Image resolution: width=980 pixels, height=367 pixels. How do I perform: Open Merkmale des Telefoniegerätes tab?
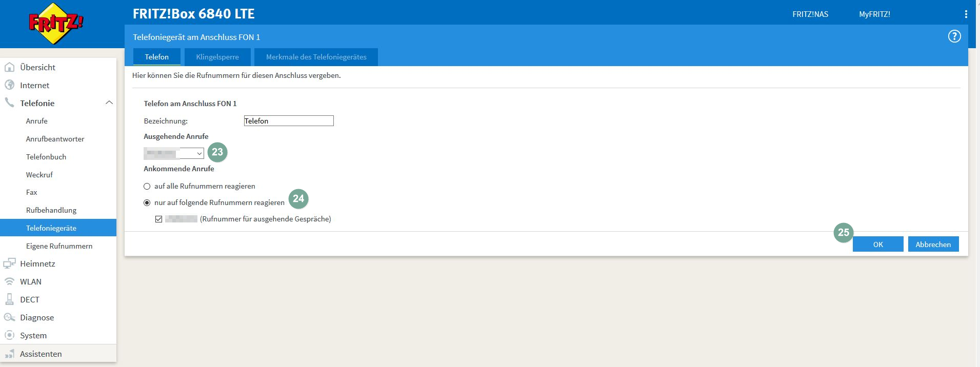click(316, 57)
